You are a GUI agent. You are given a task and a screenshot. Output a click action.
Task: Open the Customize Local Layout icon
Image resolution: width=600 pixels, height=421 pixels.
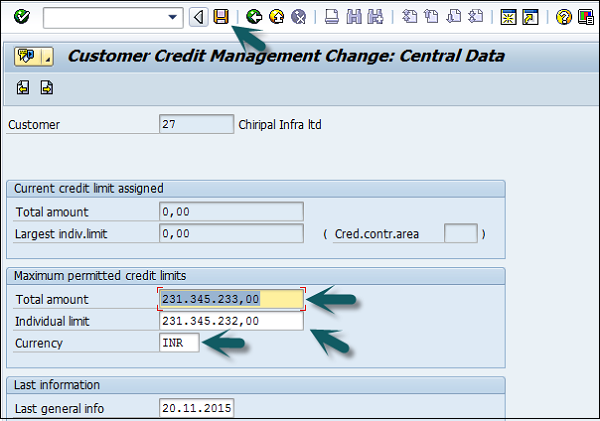click(586, 17)
